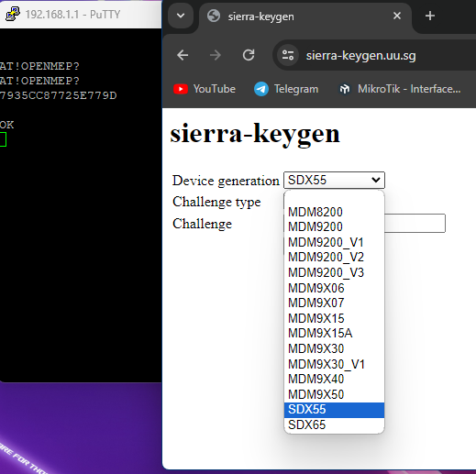Choose MDM9X40 in the dropdown list

[334, 379]
